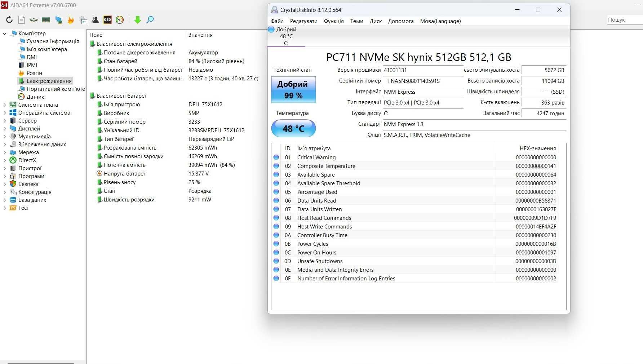
Task: Click the green download arrow icon
Action: pyautogui.click(x=138, y=20)
